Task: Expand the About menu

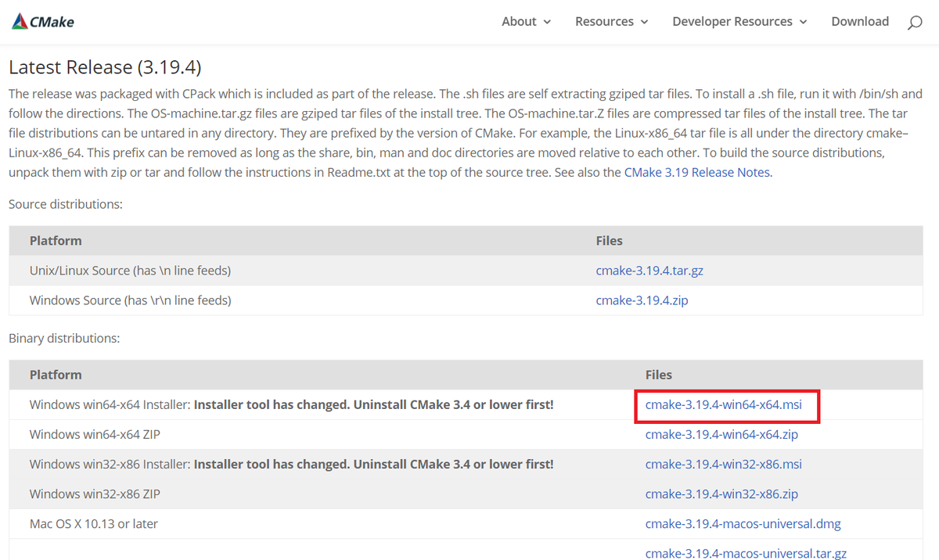Action: point(526,21)
